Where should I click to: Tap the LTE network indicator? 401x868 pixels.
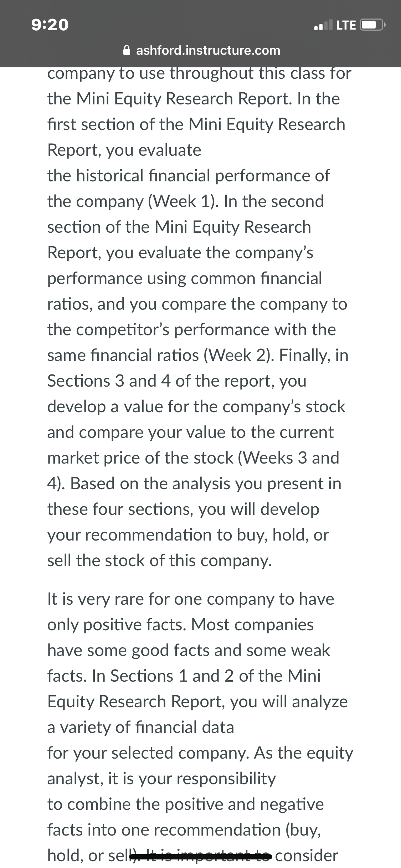346,25
